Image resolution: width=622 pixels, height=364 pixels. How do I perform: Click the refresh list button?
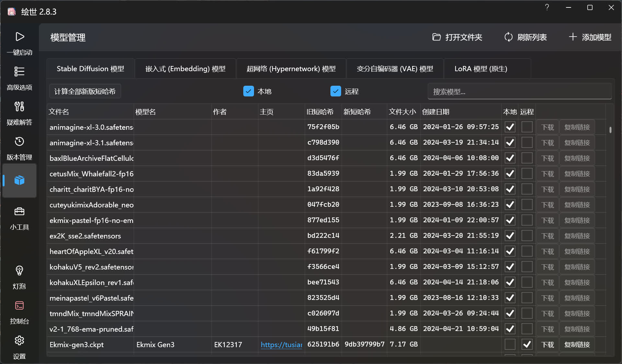[525, 37]
